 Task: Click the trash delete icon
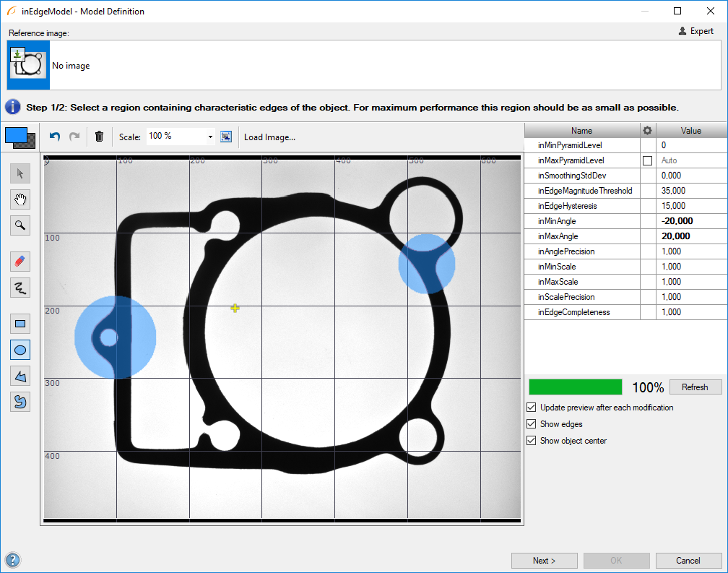(100, 137)
